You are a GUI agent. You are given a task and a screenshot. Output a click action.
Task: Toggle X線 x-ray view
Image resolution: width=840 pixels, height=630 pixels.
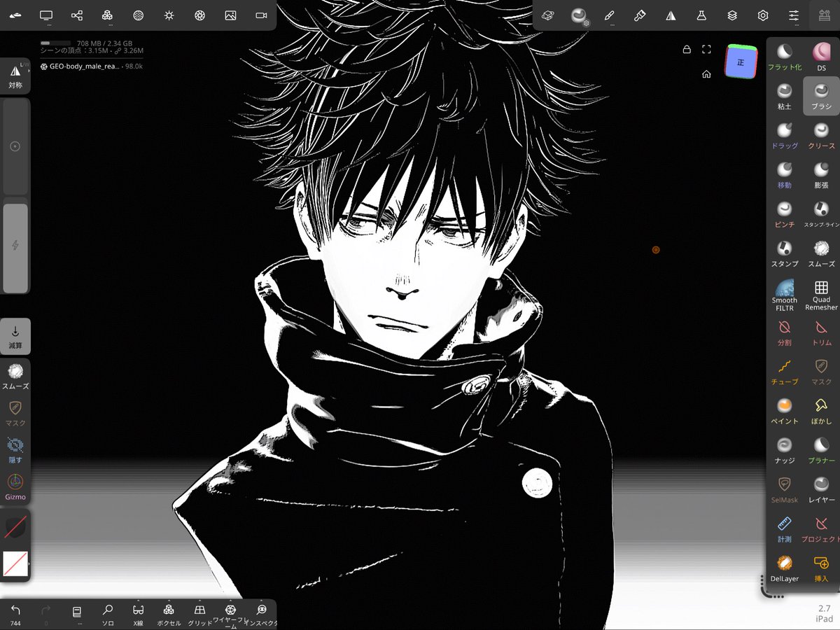click(138, 615)
